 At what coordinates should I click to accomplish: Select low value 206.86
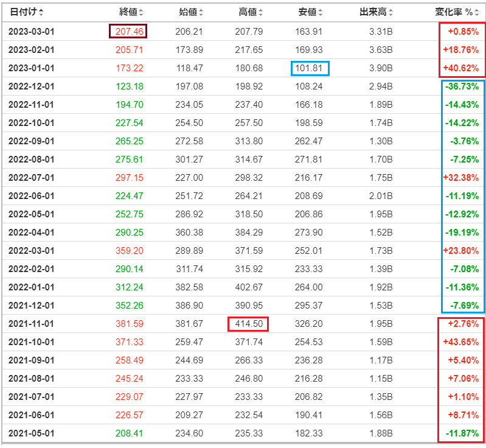pos(309,214)
